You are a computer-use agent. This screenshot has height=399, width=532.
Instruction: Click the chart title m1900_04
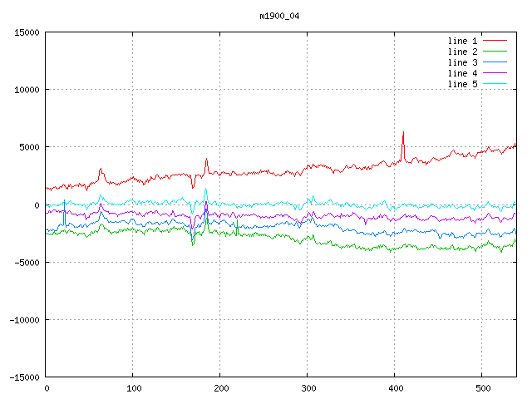(279, 16)
